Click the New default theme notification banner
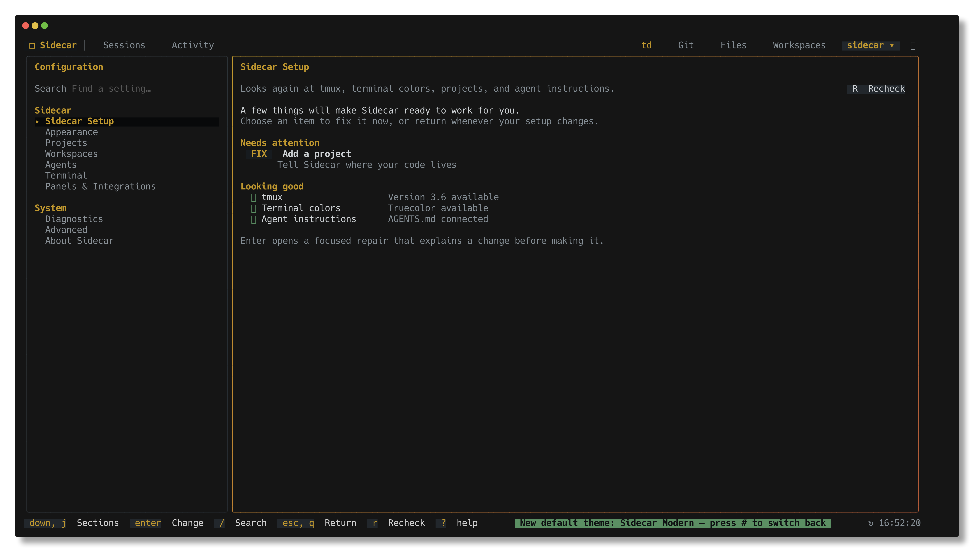The width and height of the screenshot is (980, 558). pos(673,523)
